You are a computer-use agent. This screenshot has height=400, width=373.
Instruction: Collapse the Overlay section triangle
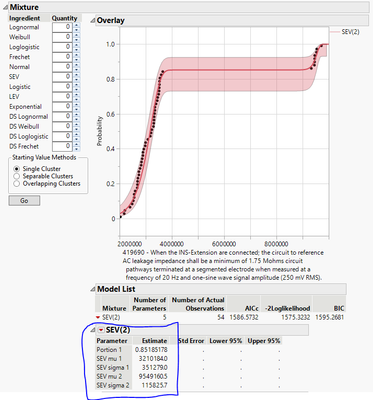pos(92,20)
